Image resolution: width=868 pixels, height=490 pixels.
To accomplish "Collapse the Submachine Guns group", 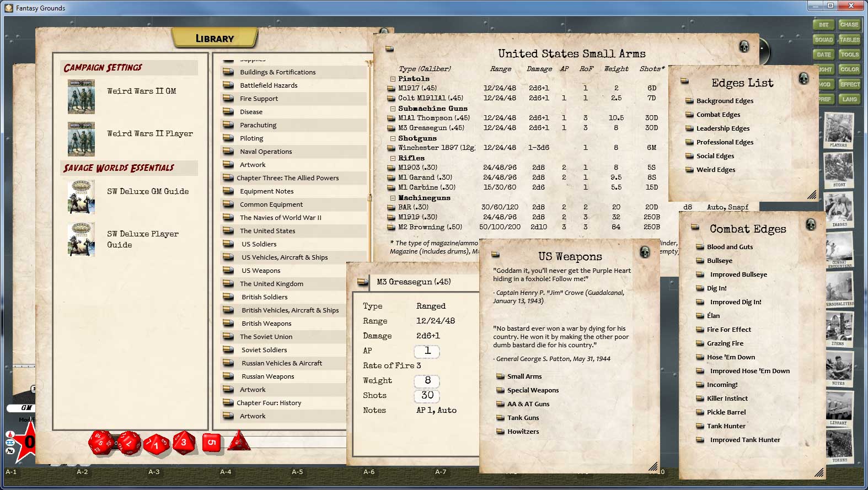I will click(393, 109).
